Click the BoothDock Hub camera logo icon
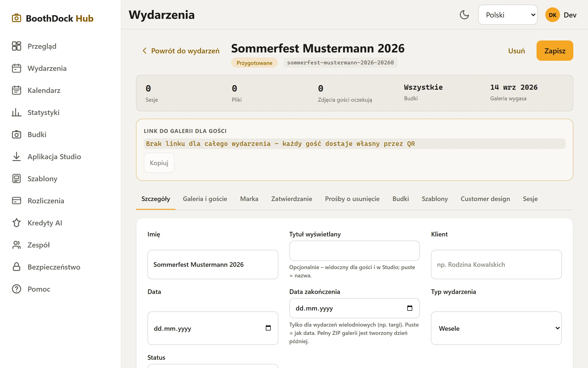 coord(17,18)
